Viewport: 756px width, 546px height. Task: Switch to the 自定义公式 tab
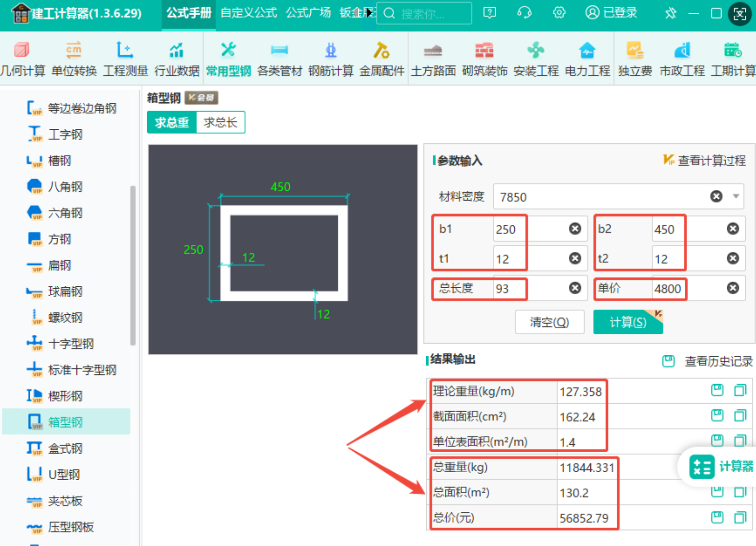(x=249, y=13)
